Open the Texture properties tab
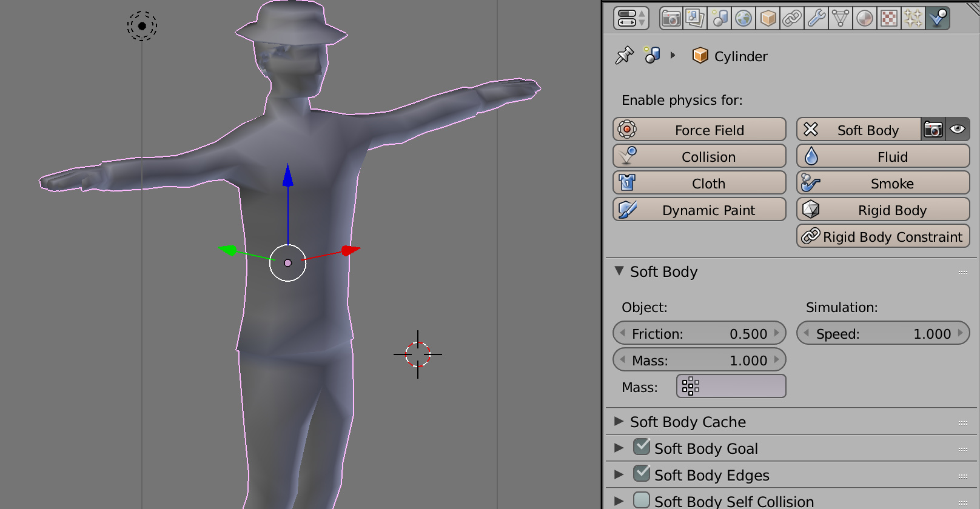 tap(889, 18)
